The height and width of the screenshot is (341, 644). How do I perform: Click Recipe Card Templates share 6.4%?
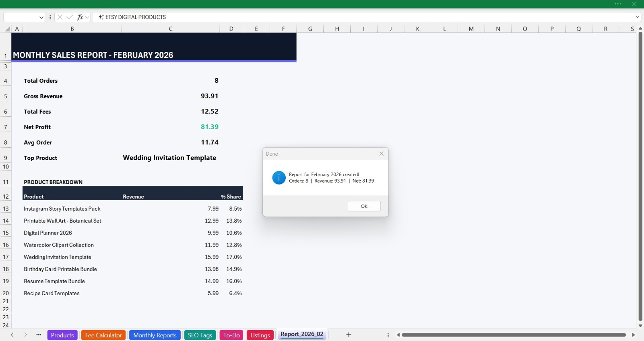[x=235, y=293]
